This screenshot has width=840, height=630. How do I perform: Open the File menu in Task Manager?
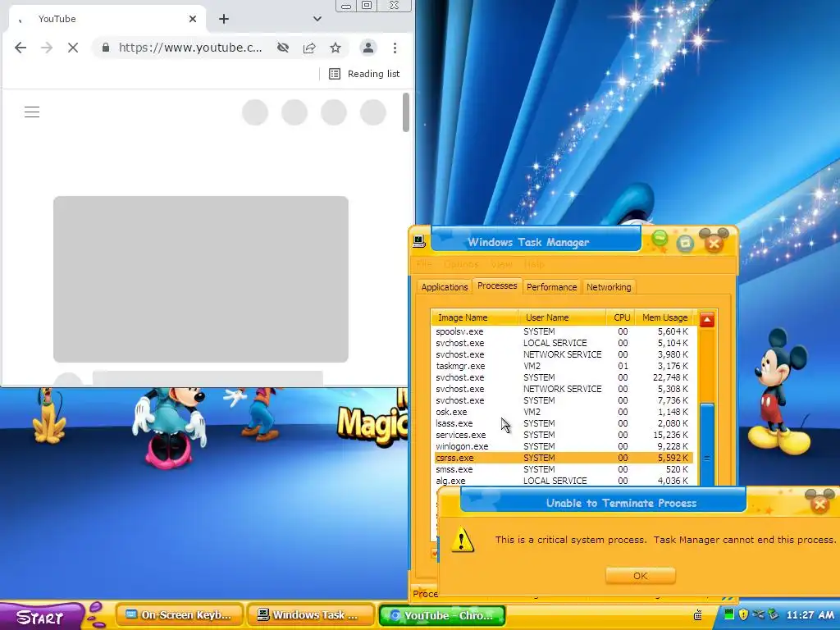424,264
